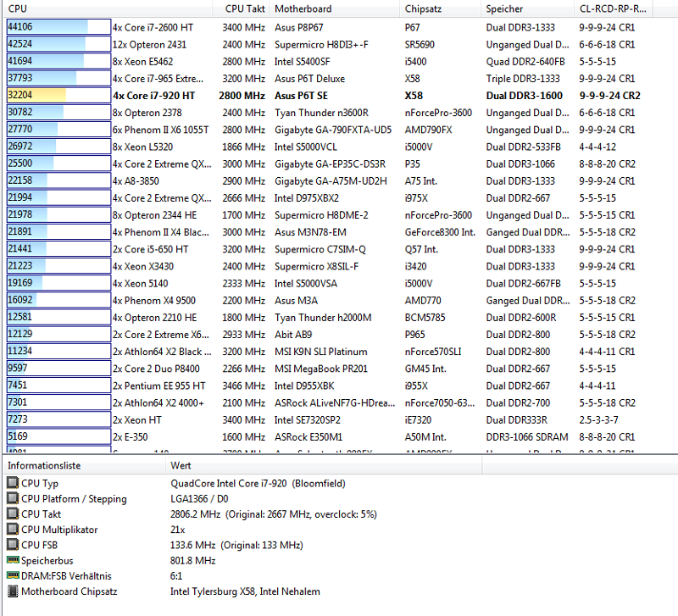This screenshot has height=616, width=678.
Task: Click the 44106 score bar
Action: tap(58, 27)
